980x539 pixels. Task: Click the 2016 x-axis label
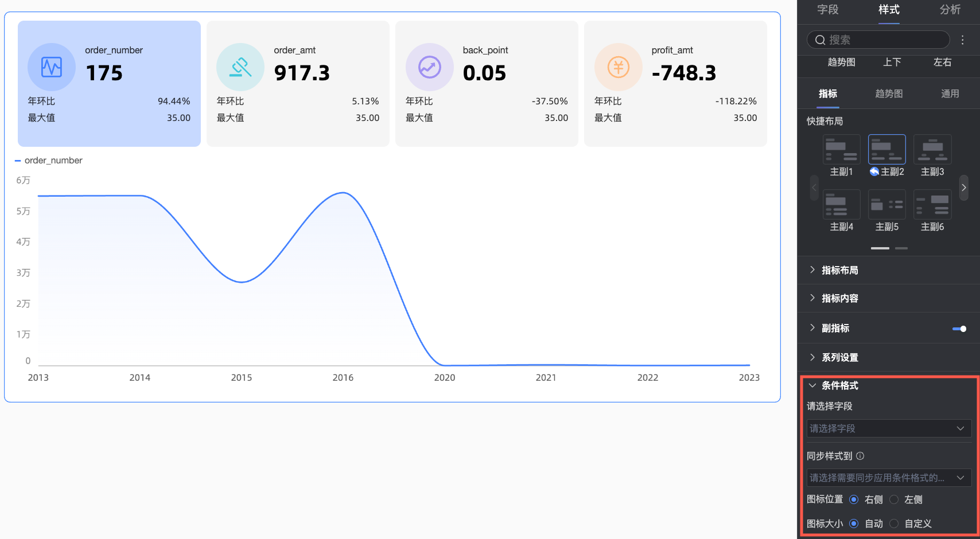tap(343, 377)
